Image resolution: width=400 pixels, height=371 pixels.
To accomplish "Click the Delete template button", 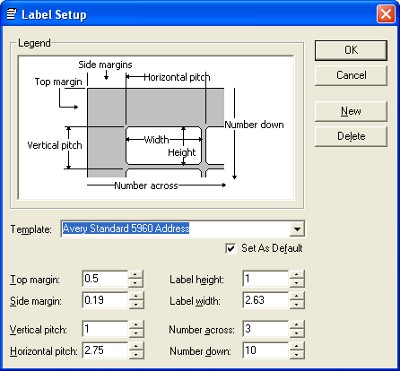I will [x=351, y=136].
